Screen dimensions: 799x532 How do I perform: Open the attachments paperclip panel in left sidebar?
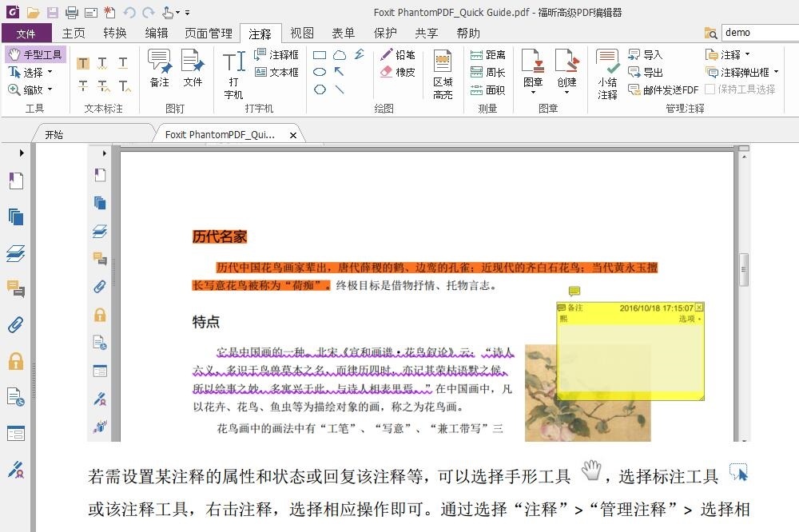(16, 324)
